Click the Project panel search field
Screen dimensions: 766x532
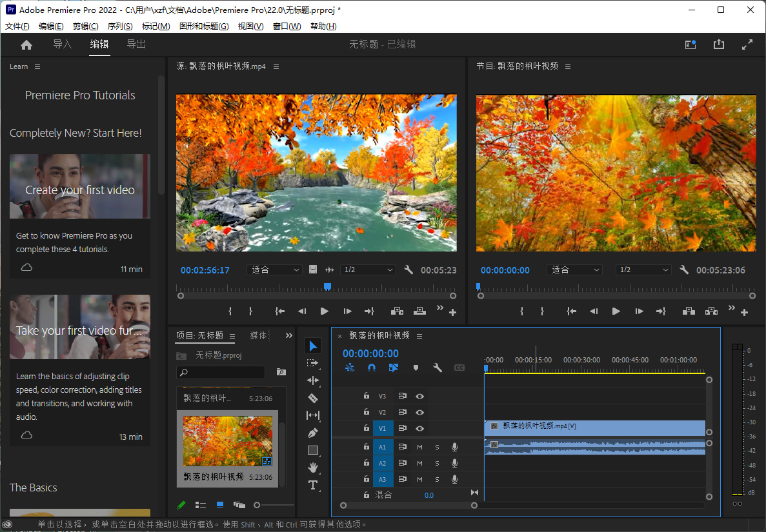pos(220,373)
